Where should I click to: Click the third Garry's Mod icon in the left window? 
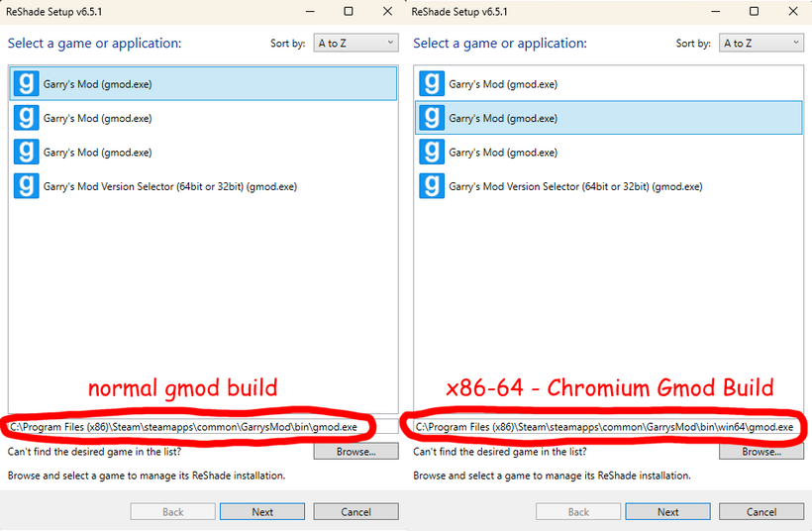(x=26, y=153)
